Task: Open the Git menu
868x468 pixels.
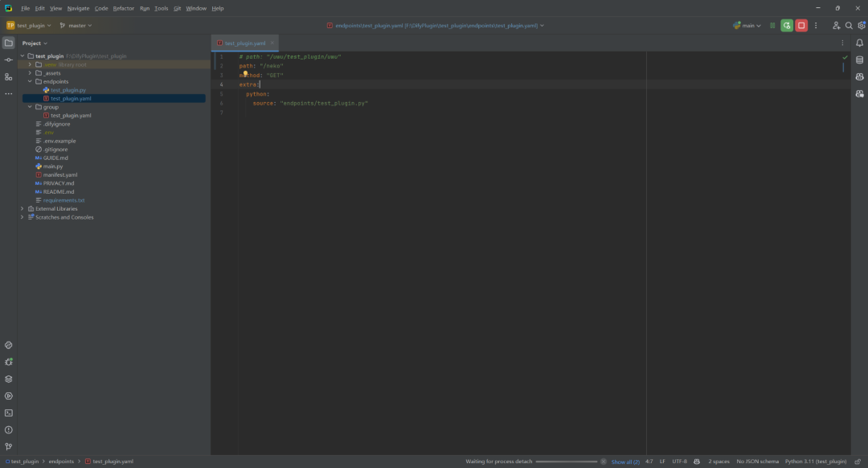Action: tap(177, 8)
